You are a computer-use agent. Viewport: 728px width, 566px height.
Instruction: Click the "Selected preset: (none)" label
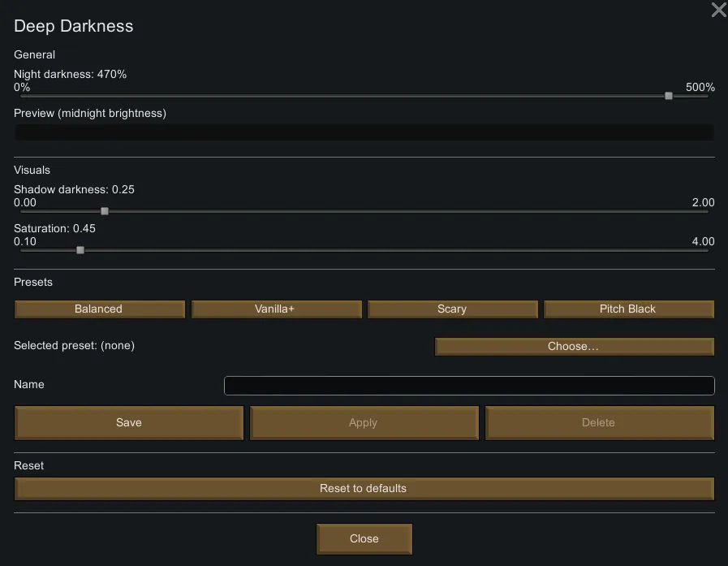(x=75, y=346)
